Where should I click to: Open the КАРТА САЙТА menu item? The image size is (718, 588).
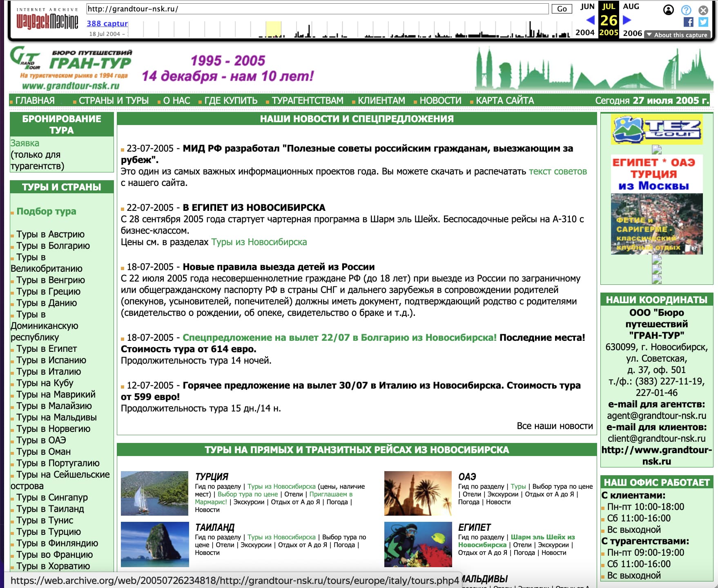coord(505,100)
